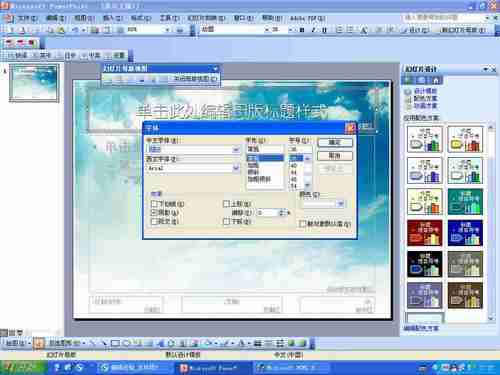Apply Font Color icon on drawing toolbar
Viewport: 500px width, 375px height.
click(x=242, y=343)
